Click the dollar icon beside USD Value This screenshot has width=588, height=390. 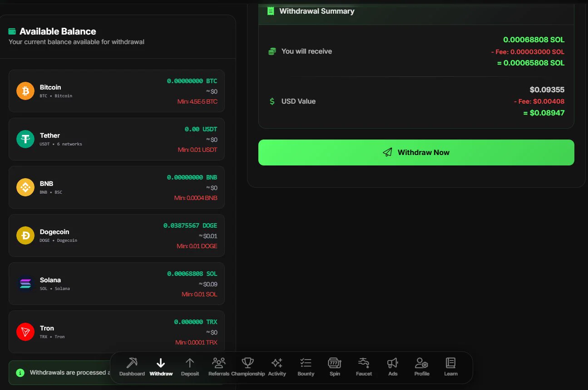tap(272, 101)
